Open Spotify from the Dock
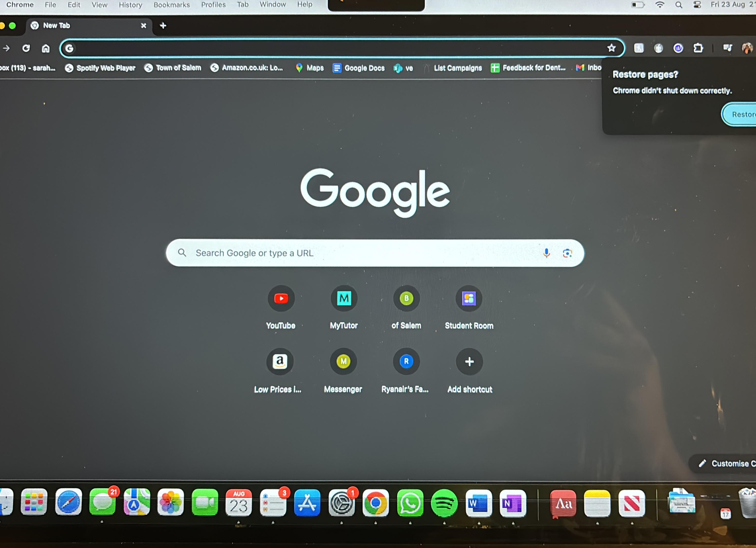The image size is (756, 548). tap(444, 503)
